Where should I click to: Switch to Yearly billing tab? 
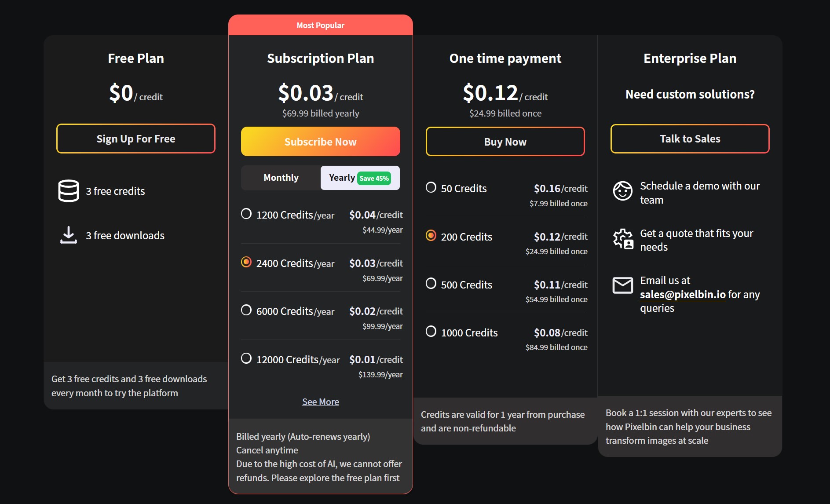tap(342, 178)
